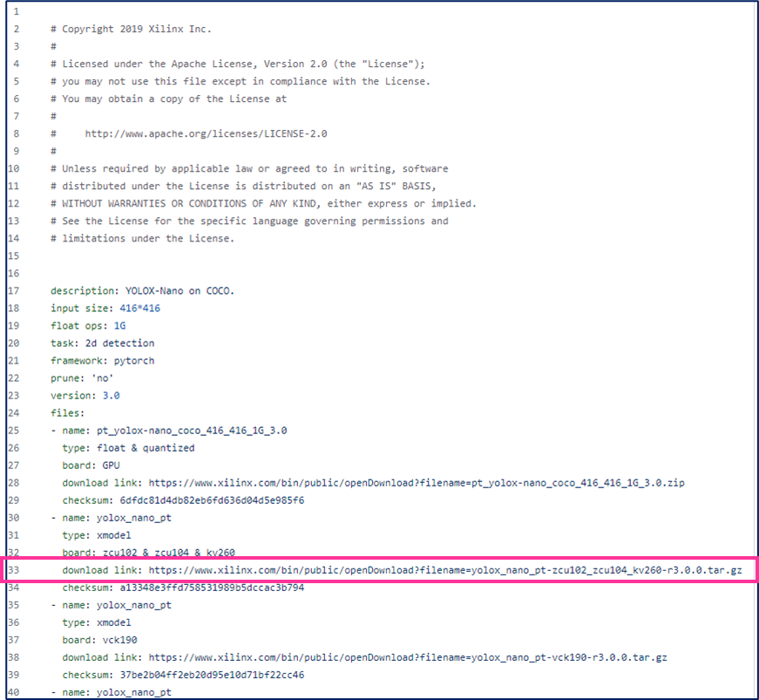
Task: Click the "board: vck190" line
Action: pos(99,640)
